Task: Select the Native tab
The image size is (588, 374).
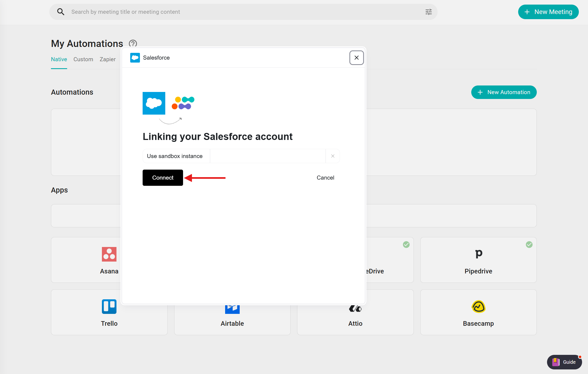Action: coord(59,59)
